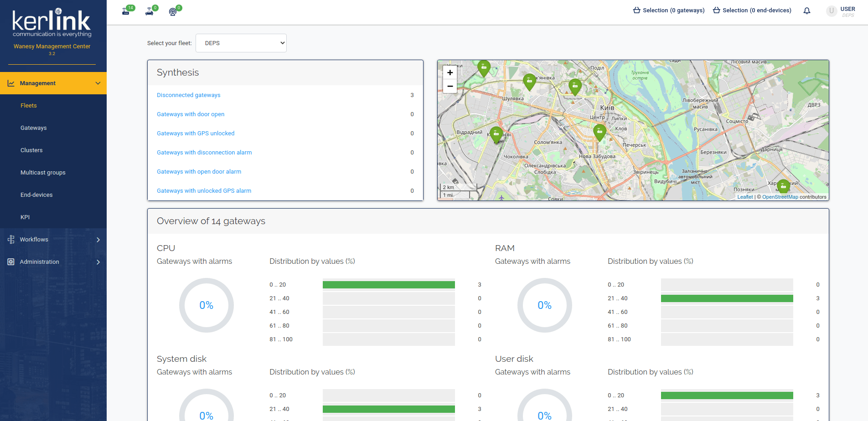Image resolution: width=868 pixels, height=421 pixels.
Task: Open the OpenStreetMap attribution link
Action: coord(780,197)
